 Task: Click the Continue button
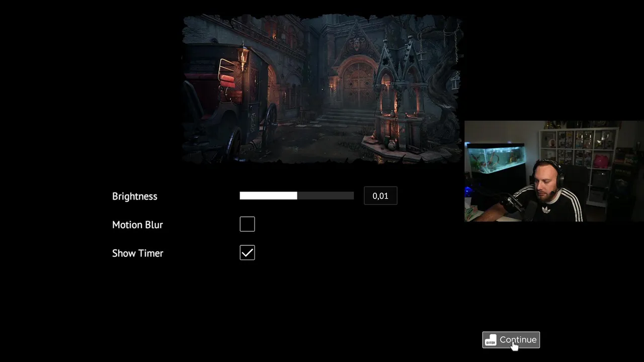point(511,340)
